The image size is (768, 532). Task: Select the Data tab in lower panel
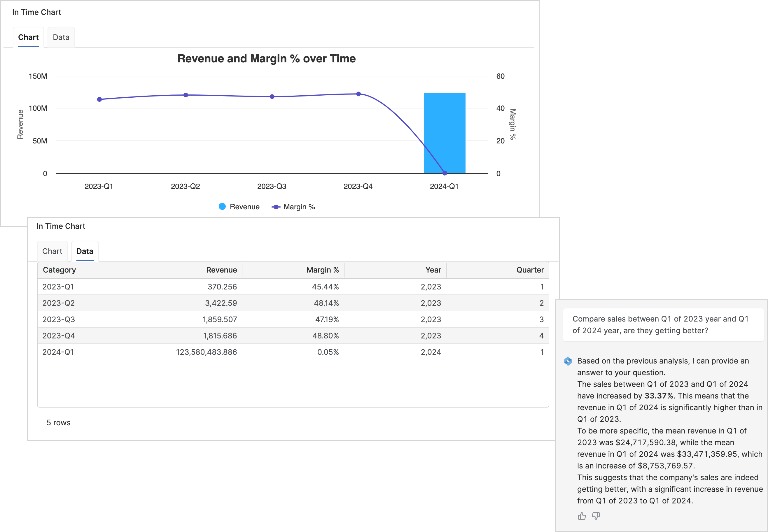pos(85,251)
